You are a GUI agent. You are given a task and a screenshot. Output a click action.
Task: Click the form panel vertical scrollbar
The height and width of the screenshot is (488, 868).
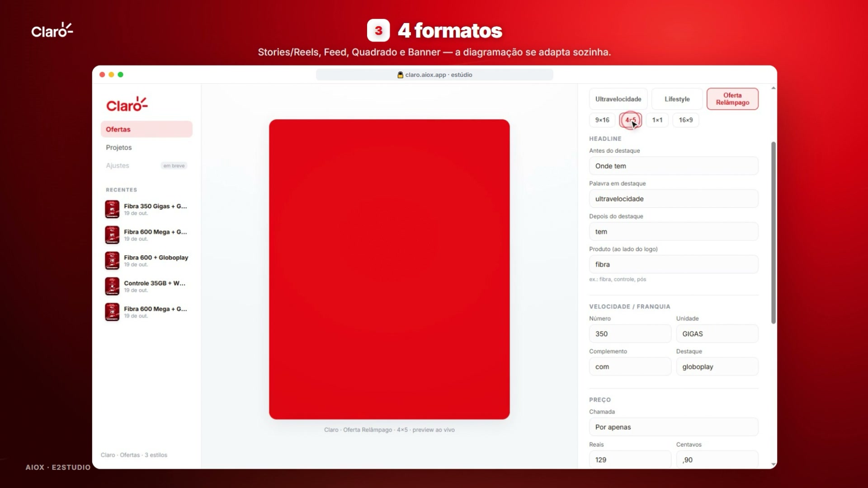(x=774, y=233)
